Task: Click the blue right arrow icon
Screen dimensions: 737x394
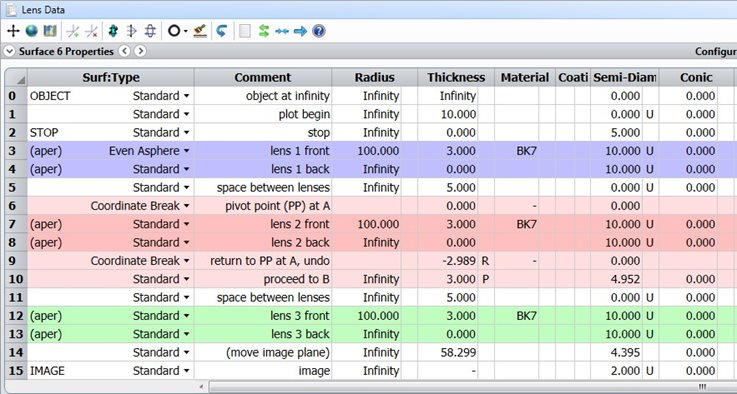Action: click(300, 32)
